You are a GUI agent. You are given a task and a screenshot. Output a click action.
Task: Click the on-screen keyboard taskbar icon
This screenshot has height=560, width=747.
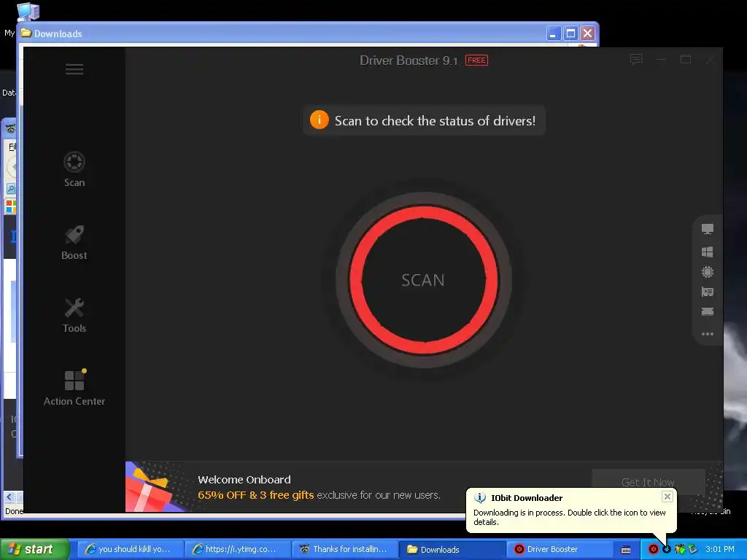click(x=626, y=550)
